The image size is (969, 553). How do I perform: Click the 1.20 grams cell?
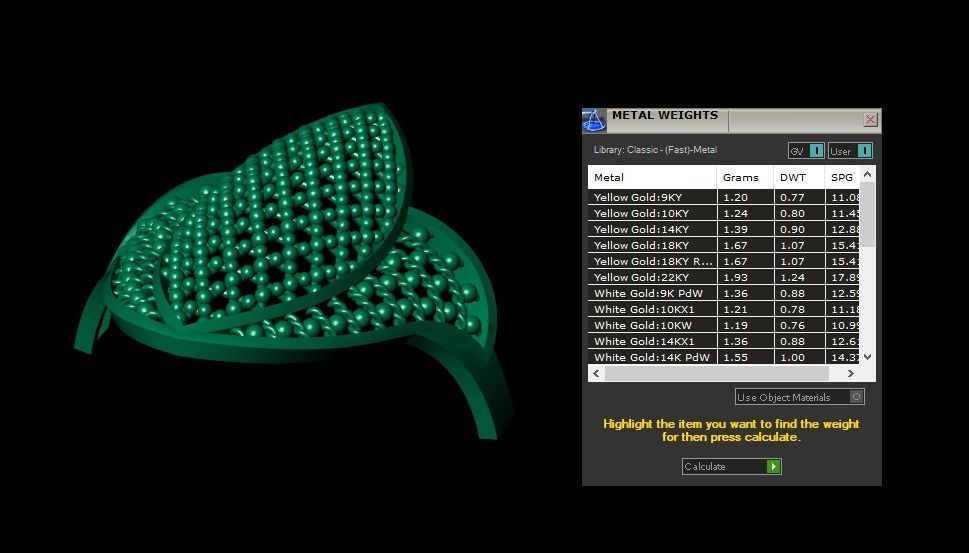tap(745, 197)
